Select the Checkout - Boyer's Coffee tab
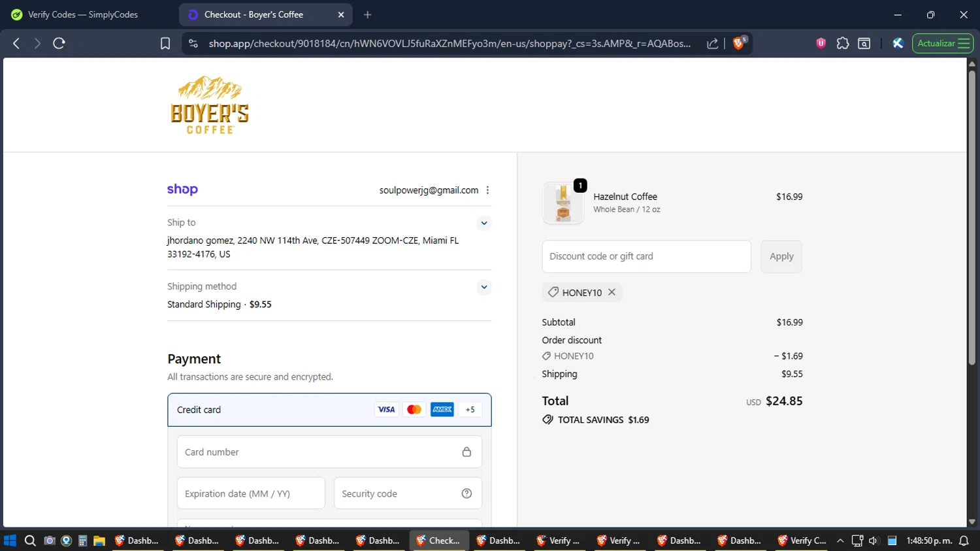This screenshot has width=980, height=551. (x=265, y=14)
